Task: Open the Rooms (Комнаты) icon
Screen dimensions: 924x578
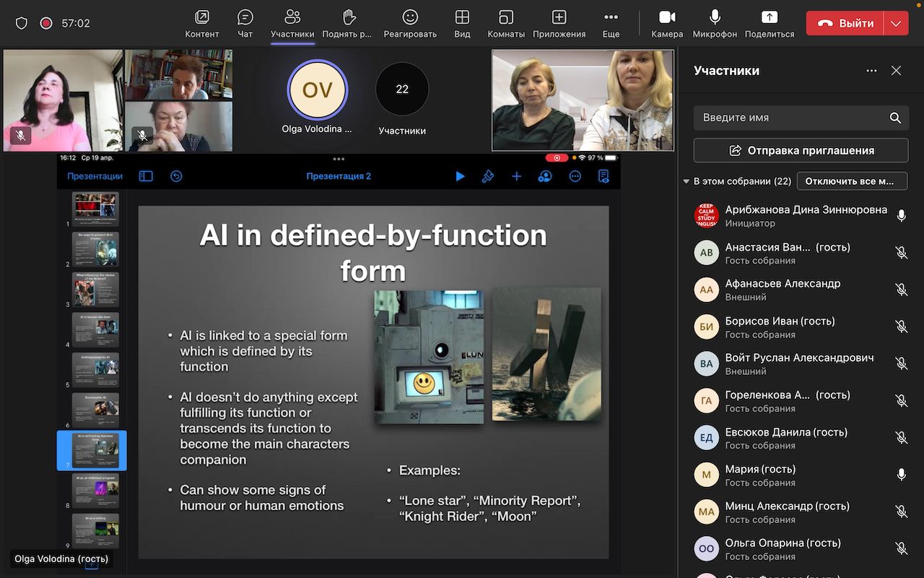Action: click(x=506, y=17)
